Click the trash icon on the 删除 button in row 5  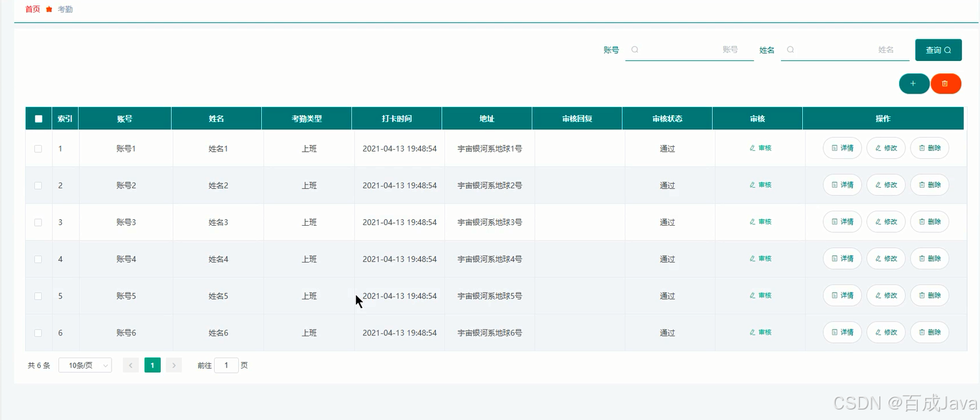click(x=922, y=295)
